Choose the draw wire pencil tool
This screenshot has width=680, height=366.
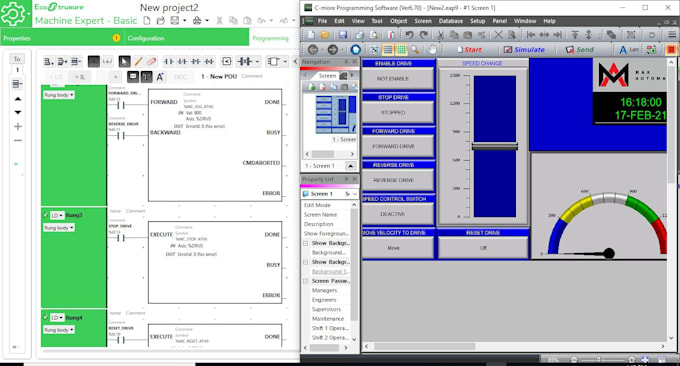point(138,62)
